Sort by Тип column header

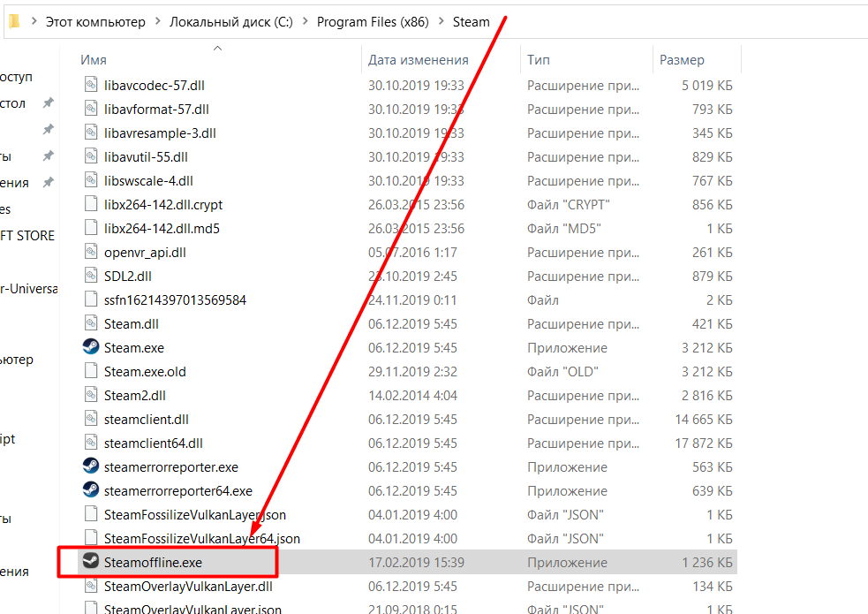click(x=538, y=60)
